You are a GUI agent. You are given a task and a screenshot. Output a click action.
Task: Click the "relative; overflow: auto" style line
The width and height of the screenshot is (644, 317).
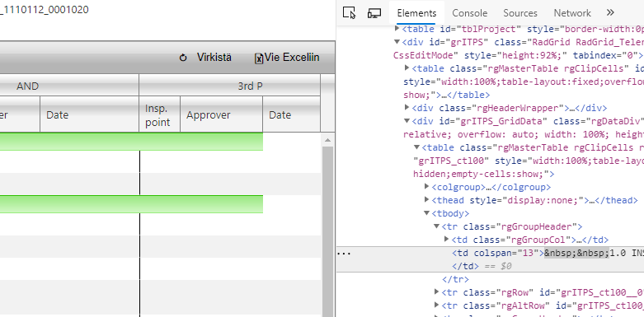click(524, 134)
